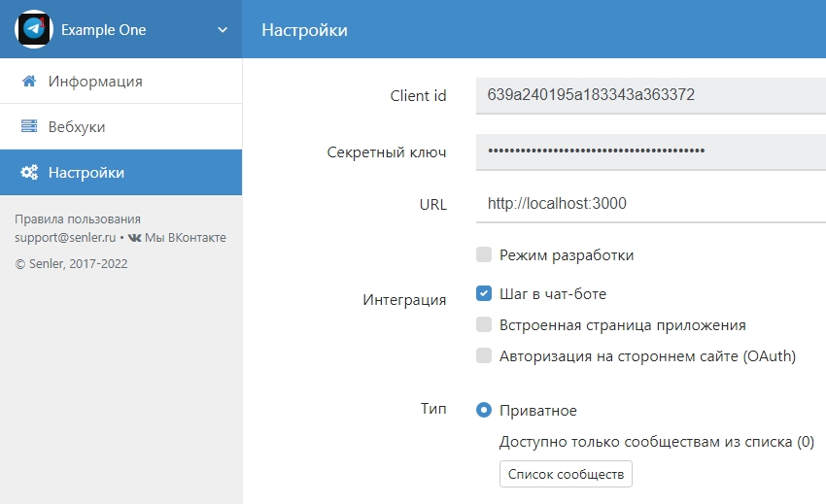Click the Client id field
The image size is (826, 504).
[649, 95]
